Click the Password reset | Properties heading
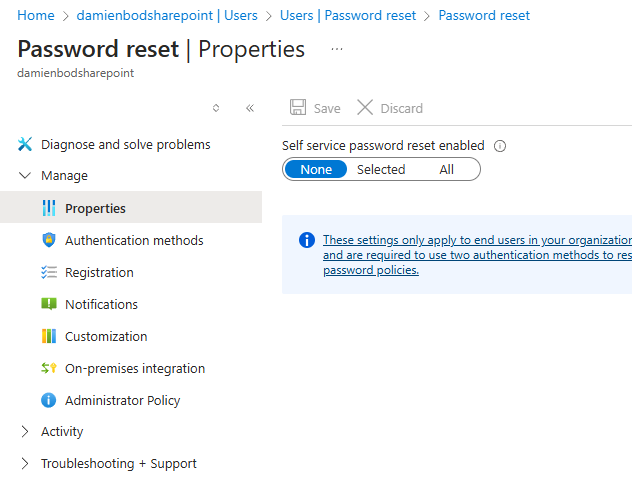 pos(161,49)
